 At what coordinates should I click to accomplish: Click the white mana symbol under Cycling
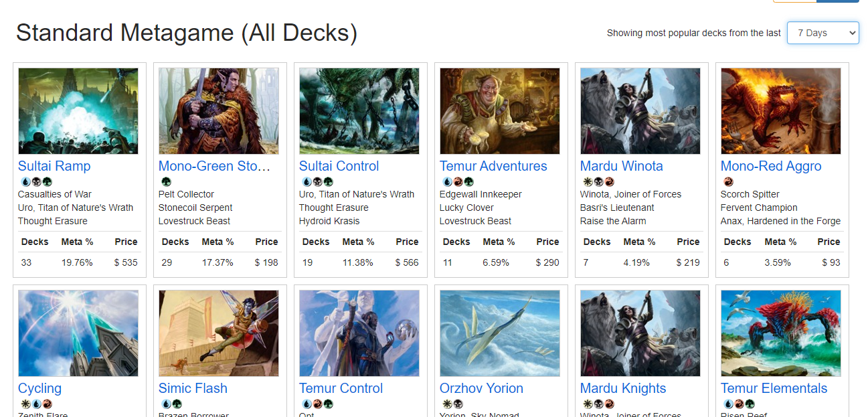click(x=24, y=404)
